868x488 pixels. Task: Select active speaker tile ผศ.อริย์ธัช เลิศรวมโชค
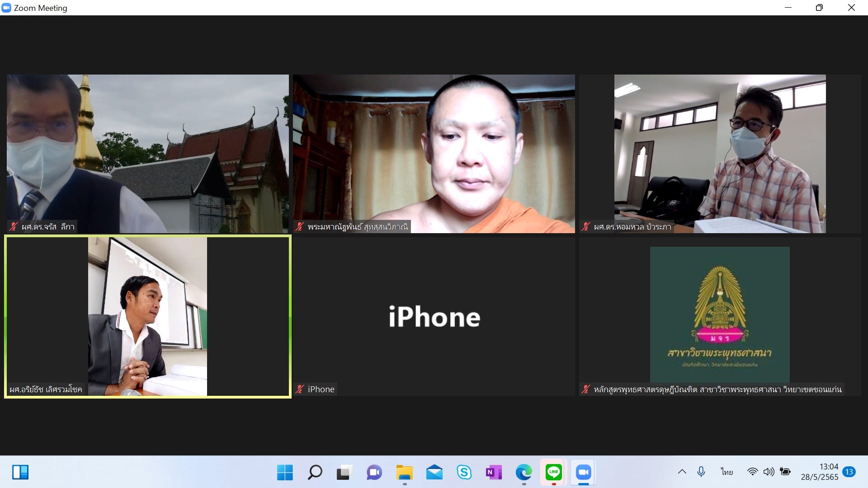[x=148, y=316]
